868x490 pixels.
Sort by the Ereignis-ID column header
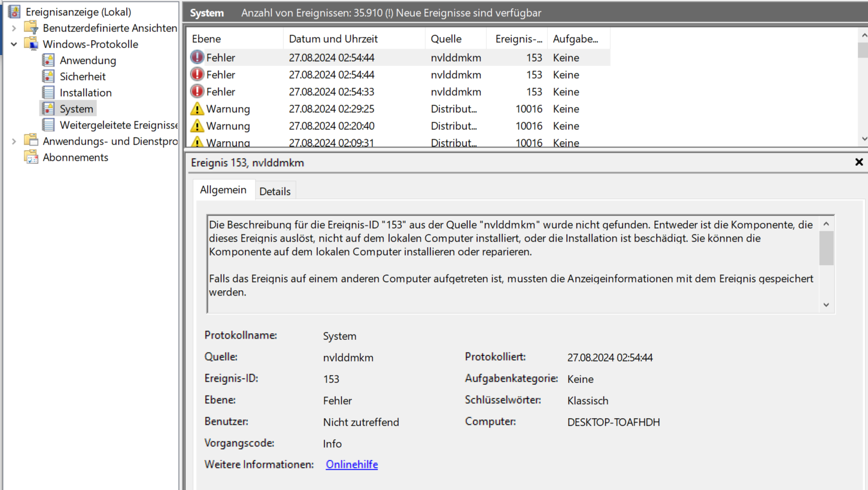point(517,39)
